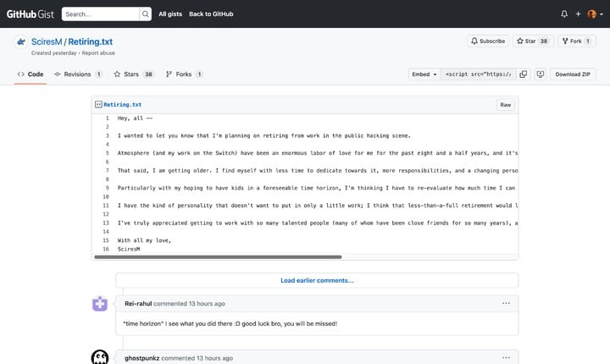This screenshot has width=610, height=364.
Task: Load earlier comments
Action: point(317,280)
